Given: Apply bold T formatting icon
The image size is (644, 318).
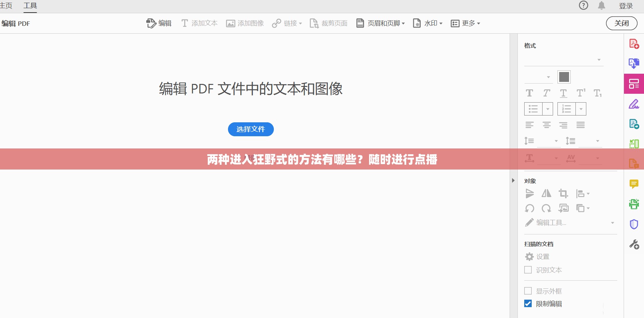Looking at the screenshot, I should [x=529, y=93].
